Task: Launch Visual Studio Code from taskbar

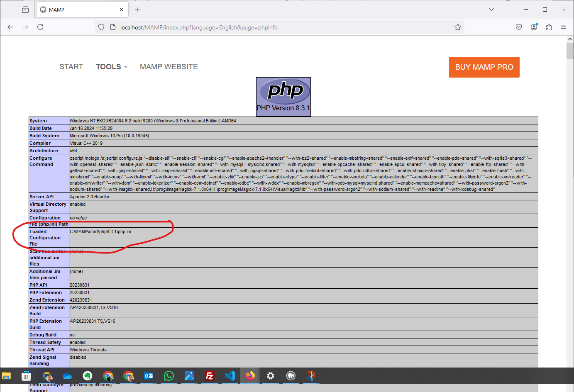Action: pos(230,376)
